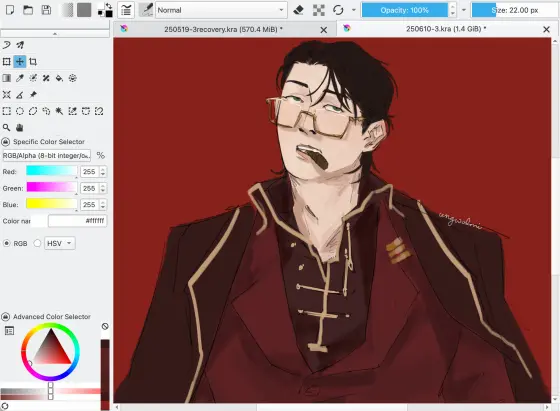Image resolution: width=560 pixels, height=411 pixels.
Task: Select the Dynamic Brush tool
Action: [x=6, y=45]
